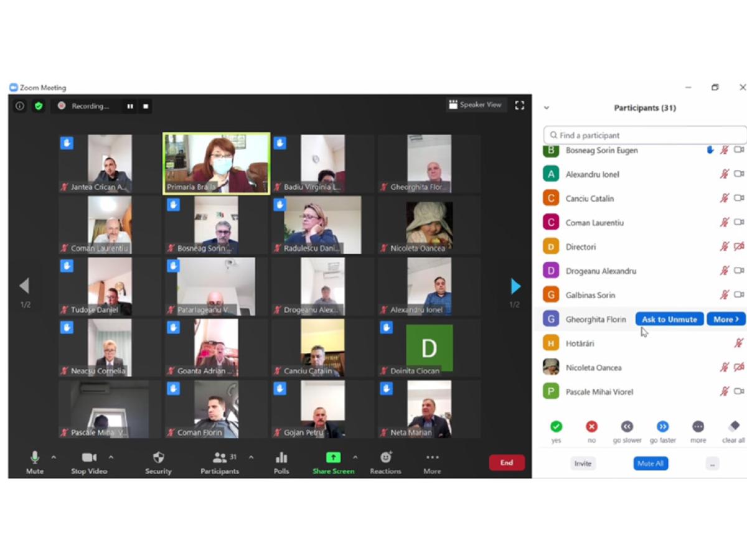Click the Share Screen icon
The image size is (747, 560).
tap(333, 458)
